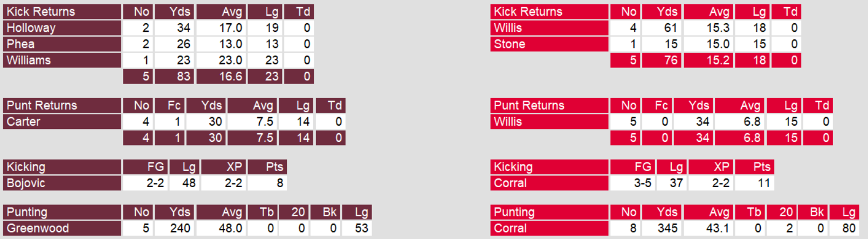
Task: Click the red Punting table header
Action: coord(514,213)
